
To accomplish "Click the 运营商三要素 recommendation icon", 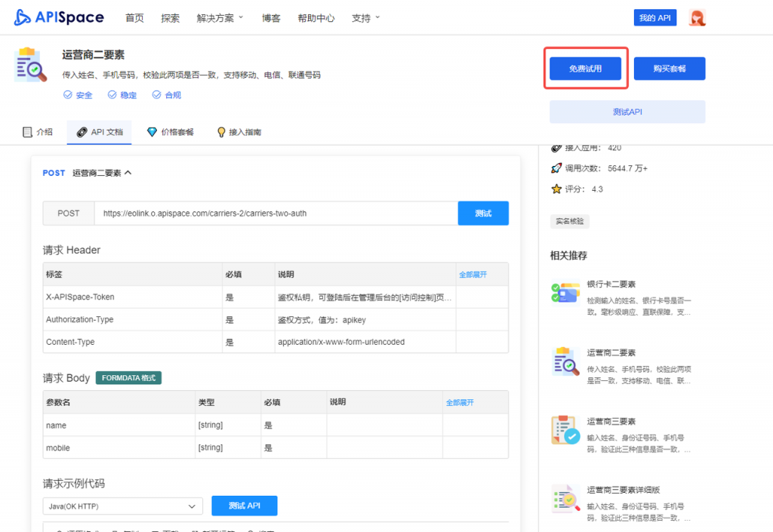I will pos(565,430).
